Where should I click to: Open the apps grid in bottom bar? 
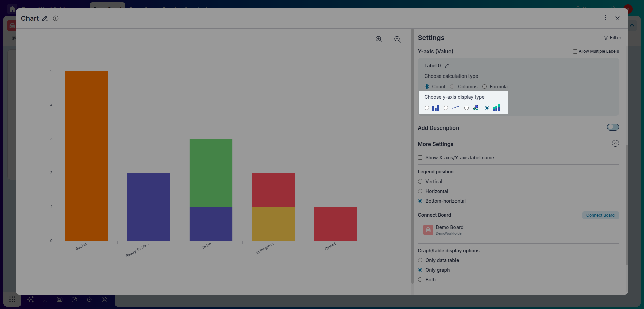pyautogui.click(x=12, y=299)
